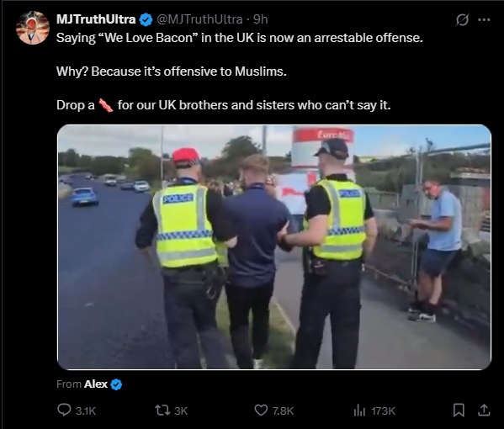The height and width of the screenshot is (429, 504).
Task: Open the video source Alex link
Action: (95, 384)
